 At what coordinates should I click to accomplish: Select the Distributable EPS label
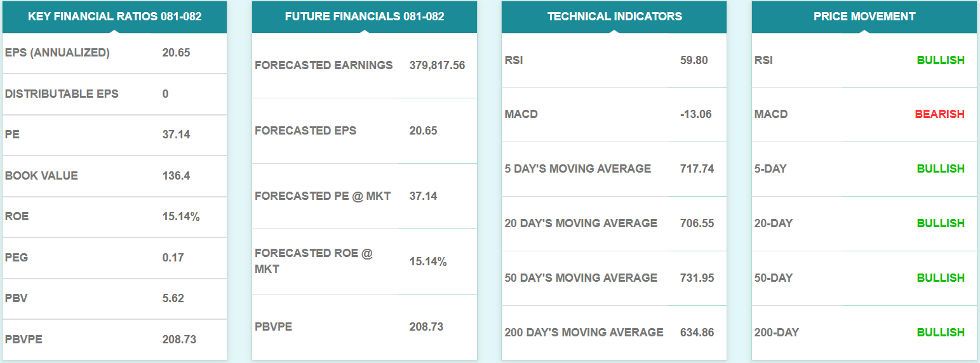[62, 94]
